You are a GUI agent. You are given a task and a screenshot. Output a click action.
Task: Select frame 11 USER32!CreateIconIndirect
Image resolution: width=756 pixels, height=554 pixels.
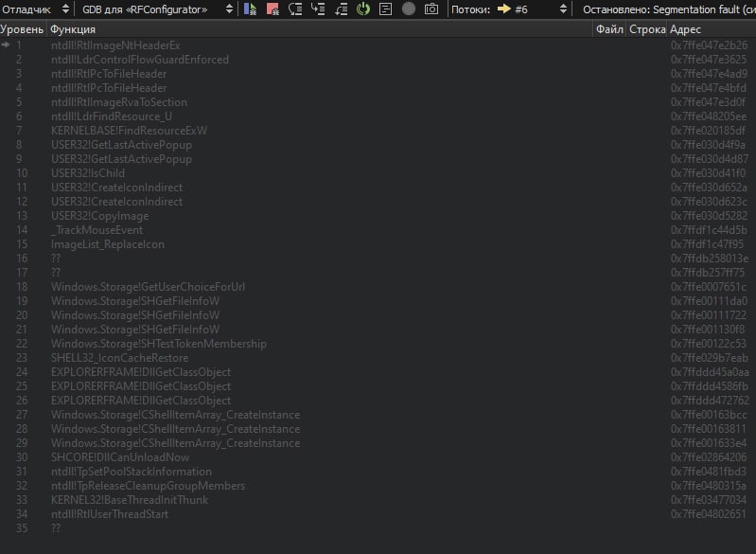point(378,188)
